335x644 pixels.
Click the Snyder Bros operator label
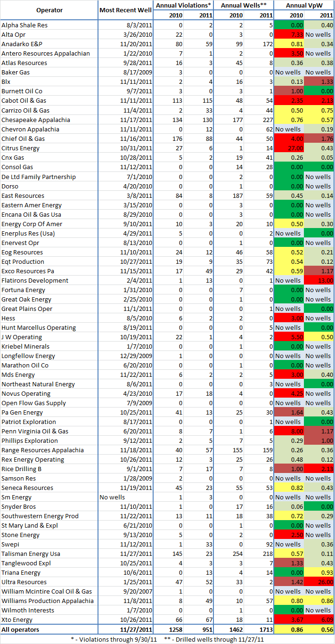click(18, 506)
